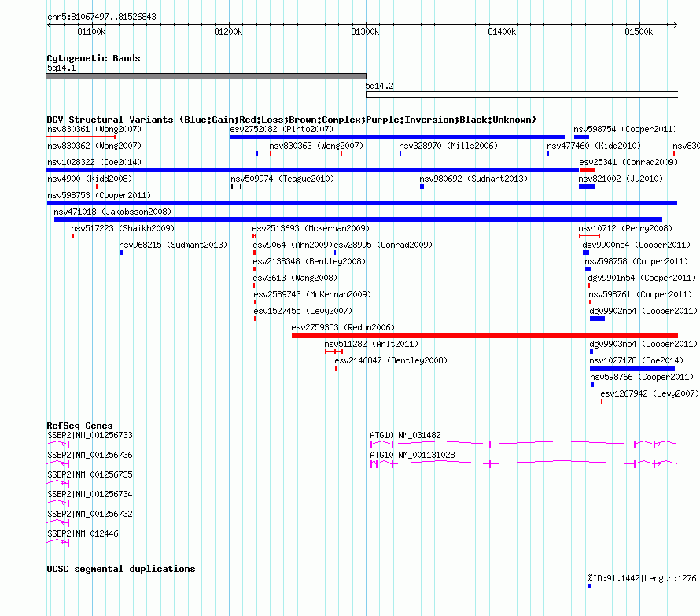Open variant esv2752082 (Pinto2007)

[282, 129]
